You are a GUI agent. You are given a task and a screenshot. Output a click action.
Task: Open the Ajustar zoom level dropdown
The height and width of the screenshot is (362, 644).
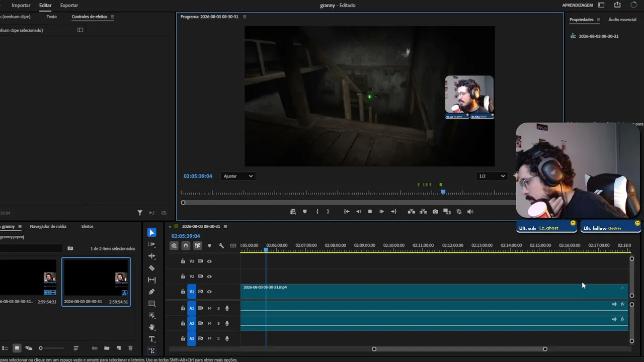coord(238,176)
